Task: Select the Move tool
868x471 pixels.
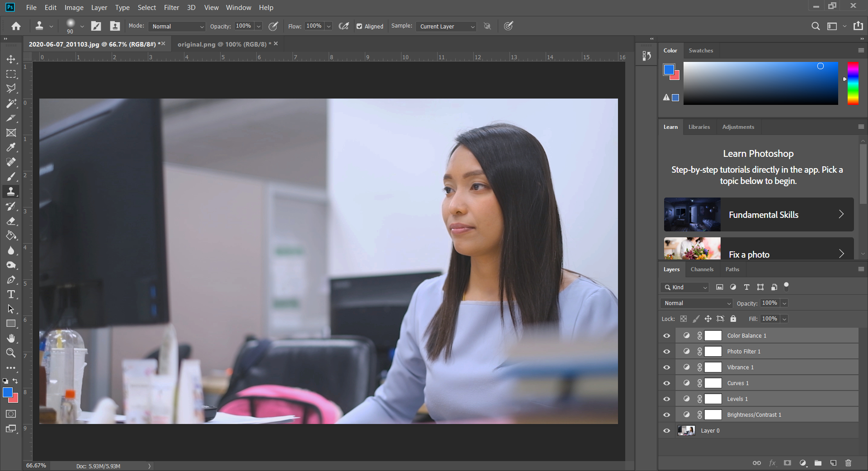Action: tap(11, 59)
